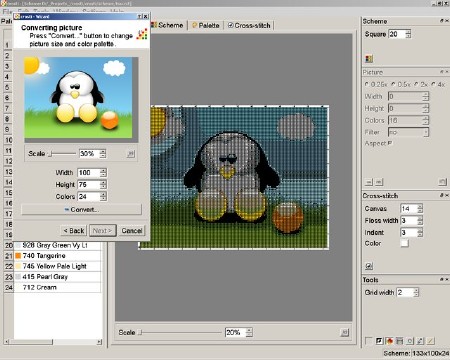Click the Convert... button
450x360 pixels.
(81, 210)
